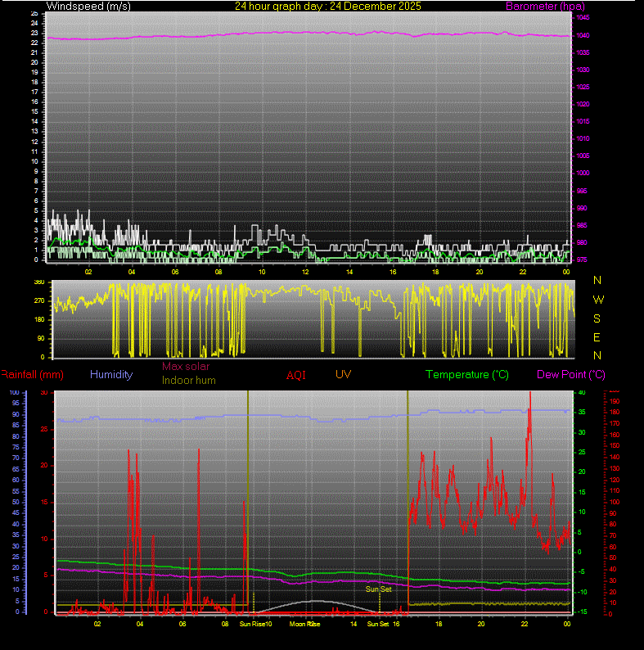This screenshot has height=650, width=644.
Task: Select the "990" barometer axis value
Action: [x=582, y=209]
